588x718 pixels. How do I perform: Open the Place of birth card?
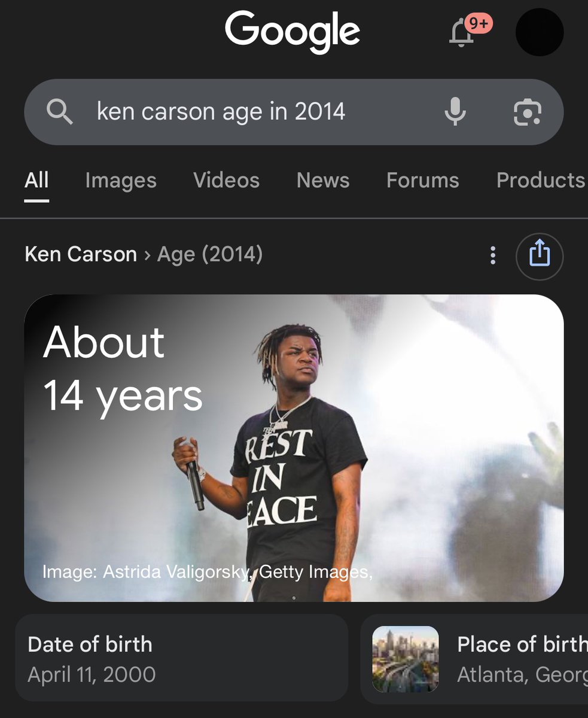pos(474,659)
